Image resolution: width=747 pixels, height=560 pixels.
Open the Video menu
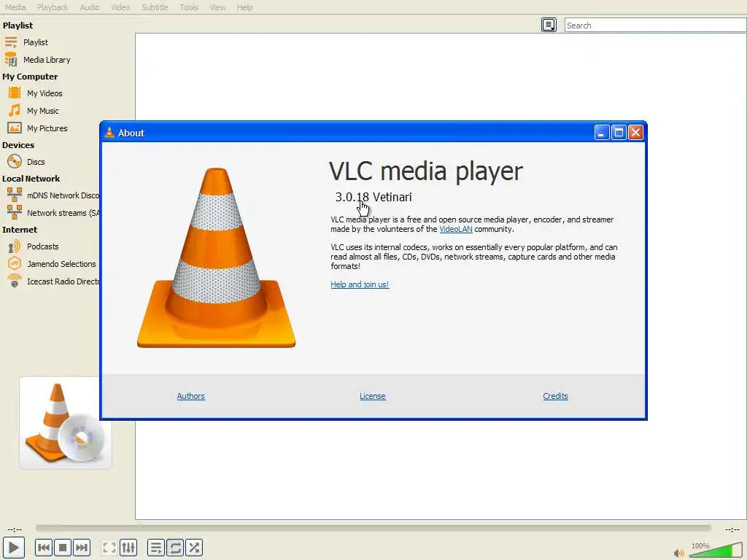120,7
